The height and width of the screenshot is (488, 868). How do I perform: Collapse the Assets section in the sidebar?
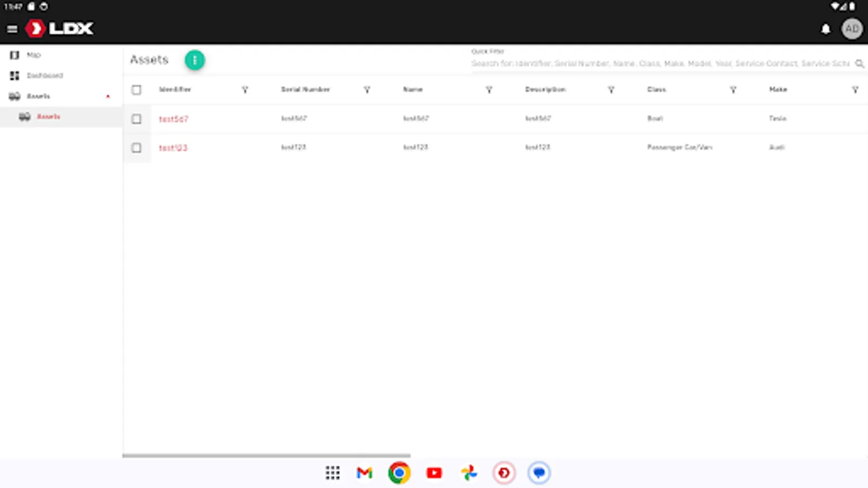pyautogui.click(x=107, y=96)
